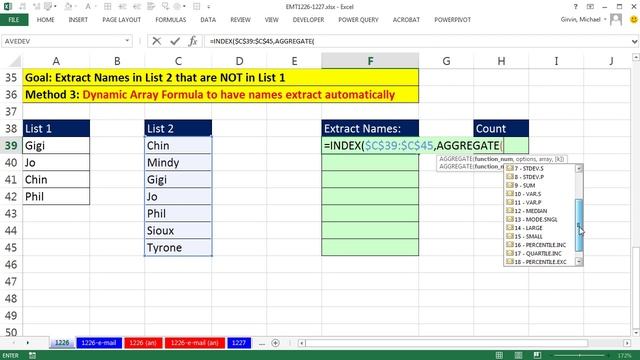The image size is (640, 360).
Task: Click the zoom slider in status bar
Action: click(580, 356)
